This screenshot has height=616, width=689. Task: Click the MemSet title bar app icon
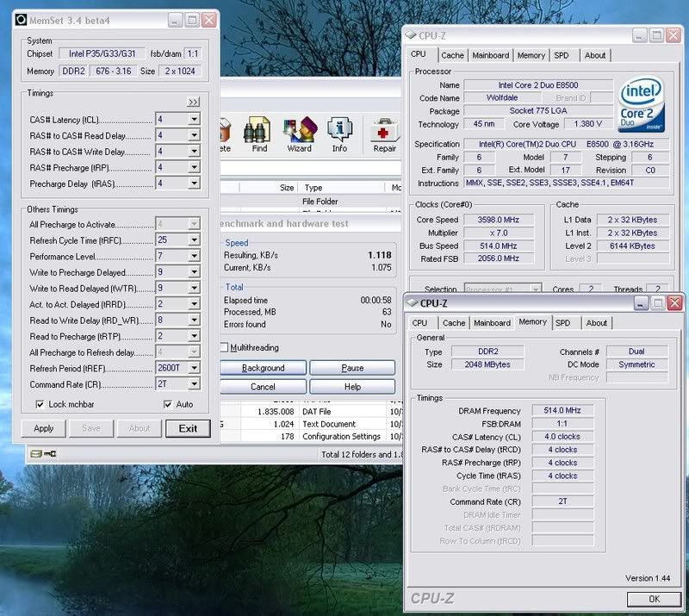pyautogui.click(x=21, y=20)
